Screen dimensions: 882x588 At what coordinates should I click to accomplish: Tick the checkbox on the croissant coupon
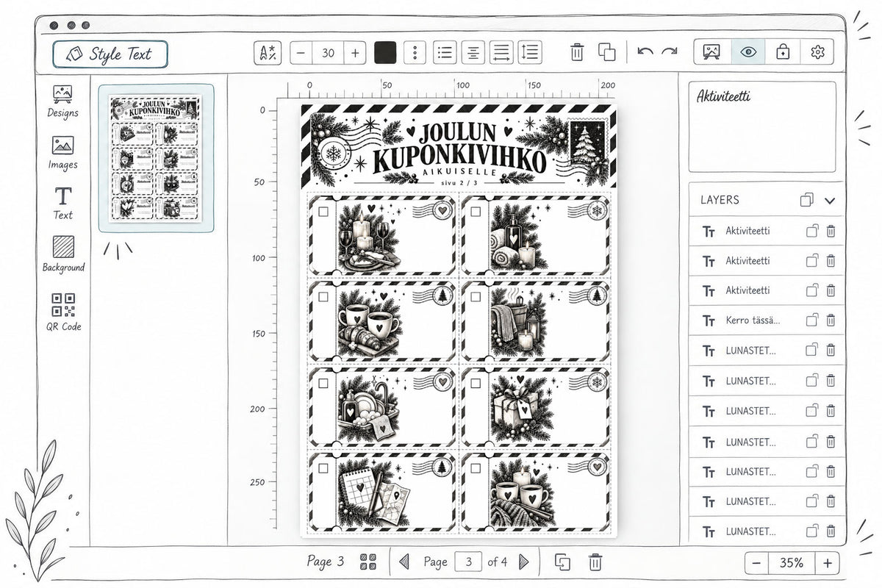(x=324, y=296)
